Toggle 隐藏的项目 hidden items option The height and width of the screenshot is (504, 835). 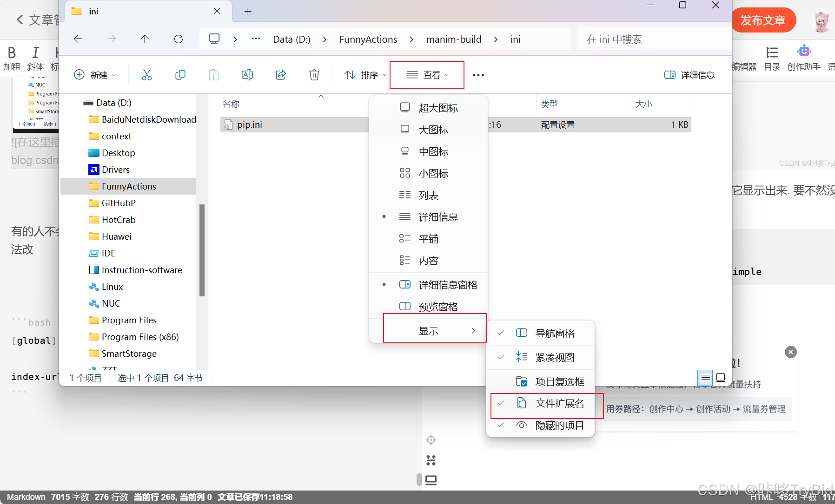click(x=540, y=425)
